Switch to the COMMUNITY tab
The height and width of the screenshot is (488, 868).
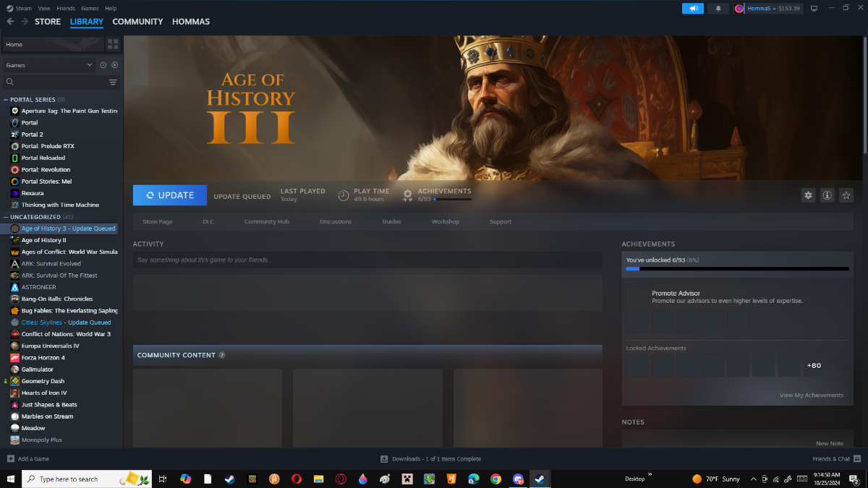(x=137, y=22)
